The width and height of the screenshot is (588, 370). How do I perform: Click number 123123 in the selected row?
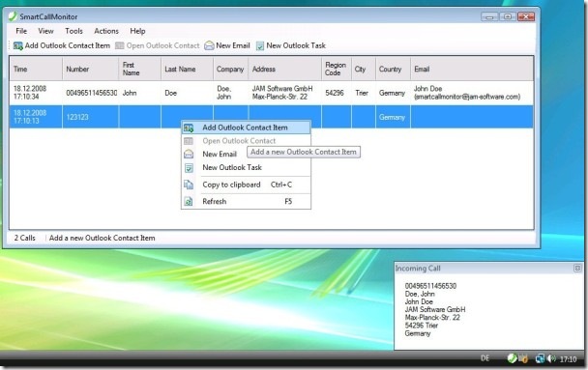(x=77, y=117)
